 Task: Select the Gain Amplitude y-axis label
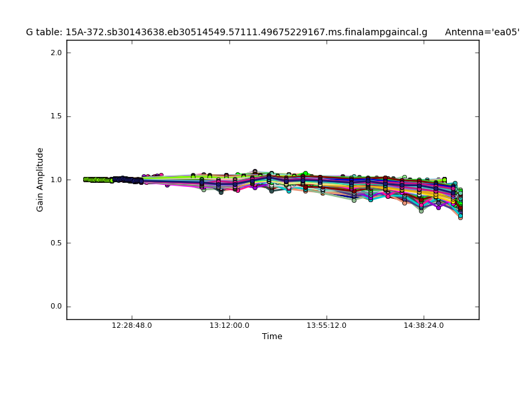pyautogui.click(x=40, y=180)
